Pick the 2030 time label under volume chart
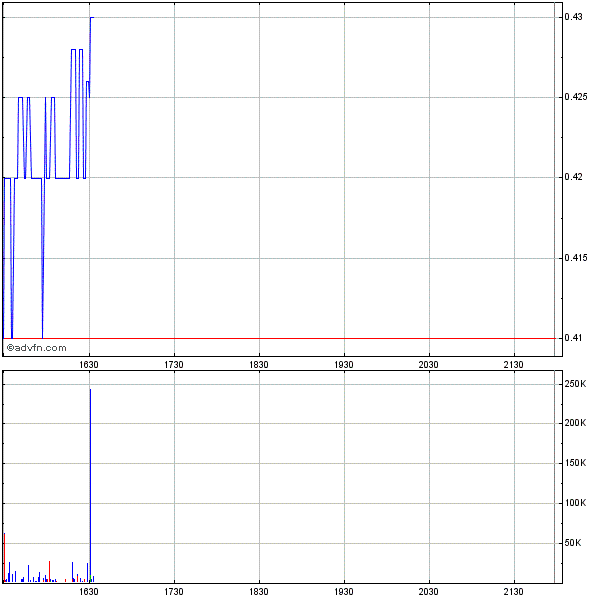The height and width of the screenshot is (600, 600). point(429,592)
